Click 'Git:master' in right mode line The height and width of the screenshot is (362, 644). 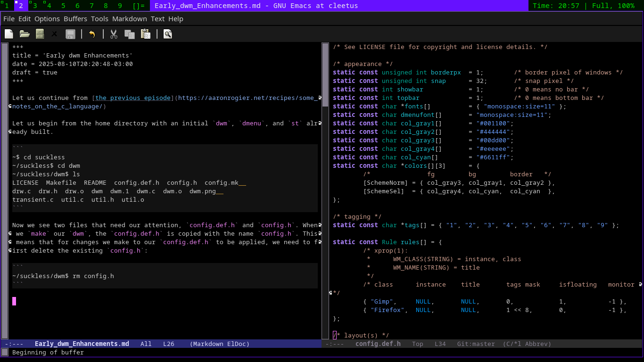pyautogui.click(x=476, y=344)
